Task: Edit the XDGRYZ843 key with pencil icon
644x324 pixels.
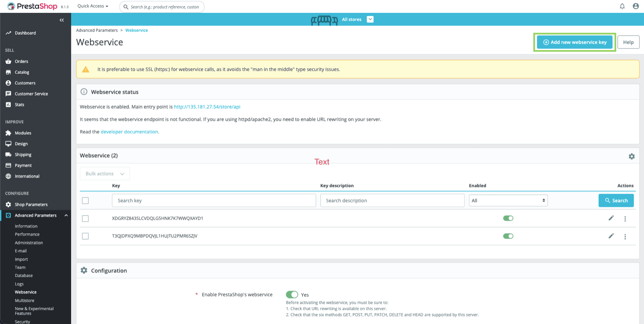Action: (x=611, y=218)
